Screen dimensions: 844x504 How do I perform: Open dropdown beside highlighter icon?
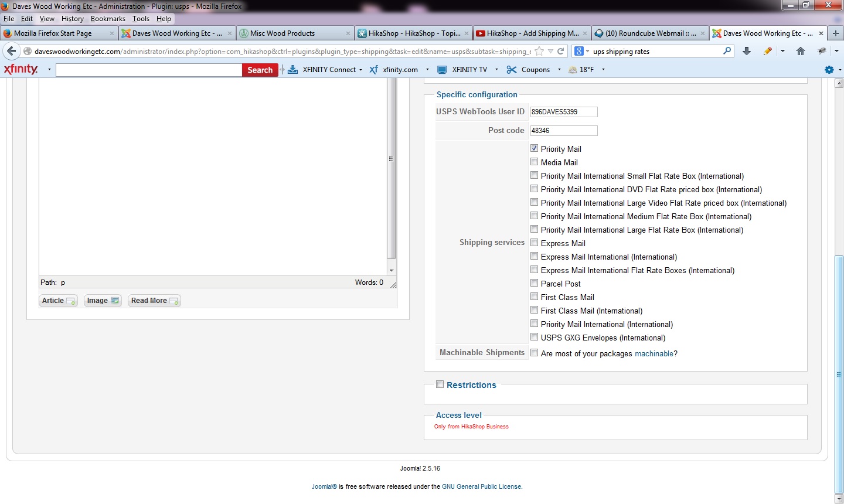782,52
